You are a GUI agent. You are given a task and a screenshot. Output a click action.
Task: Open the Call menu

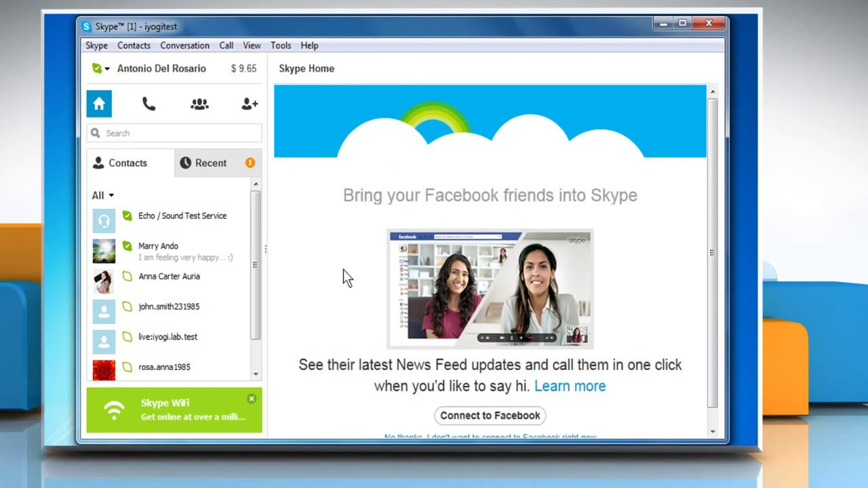[226, 45]
